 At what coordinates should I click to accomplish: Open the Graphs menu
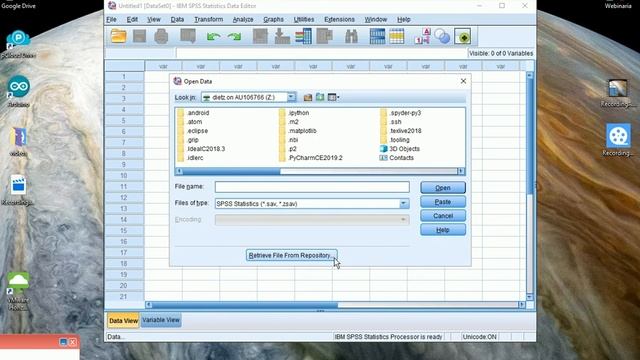coord(273,19)
